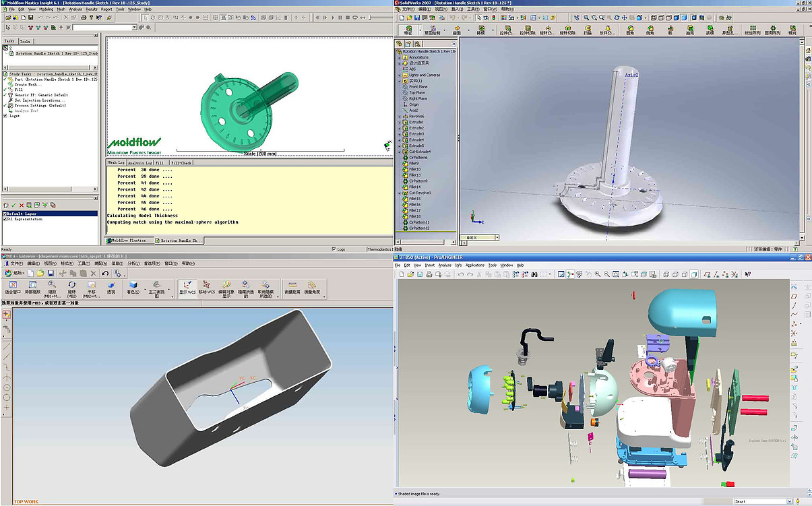
Task: Open the Mesh menu in Moldflow
Action: click(x=61, y=9)
